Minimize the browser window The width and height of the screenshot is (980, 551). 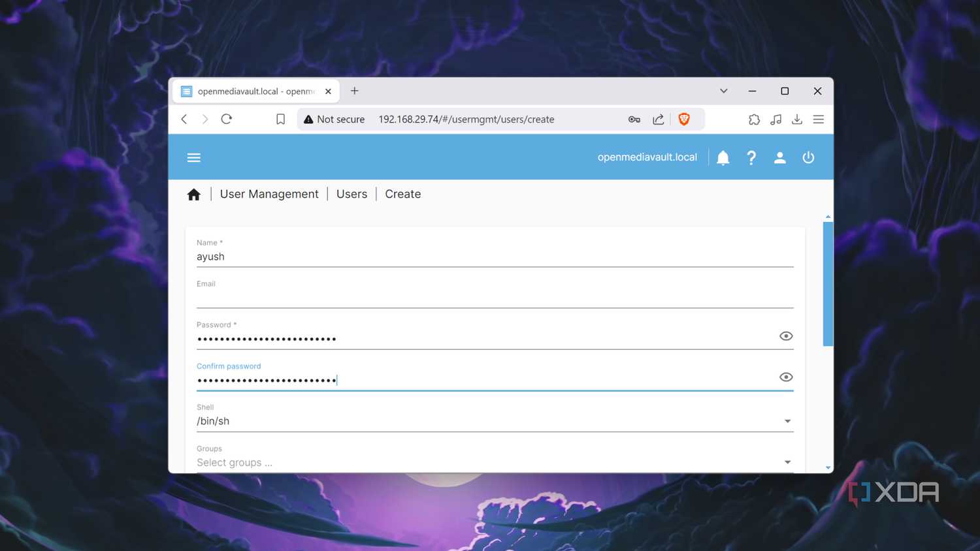pos(752,91)
